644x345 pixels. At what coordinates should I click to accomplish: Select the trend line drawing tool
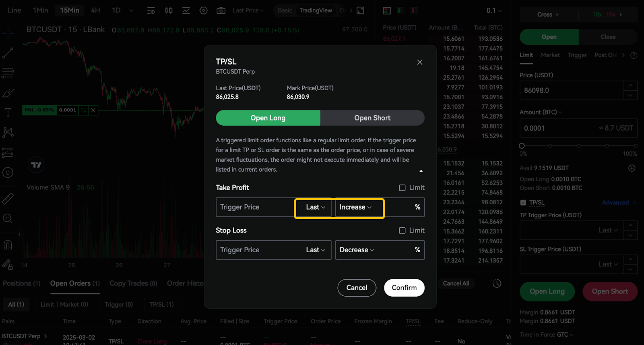point(8,53)
